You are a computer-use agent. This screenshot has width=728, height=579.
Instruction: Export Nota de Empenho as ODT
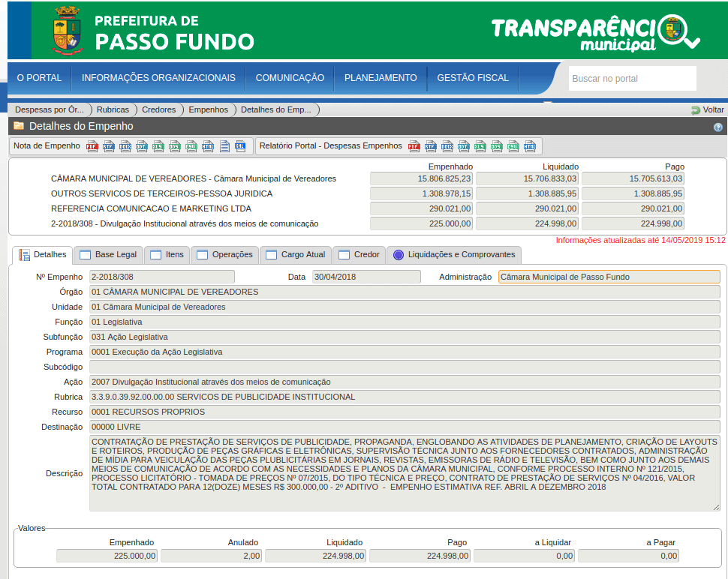[x=142, y=146]
